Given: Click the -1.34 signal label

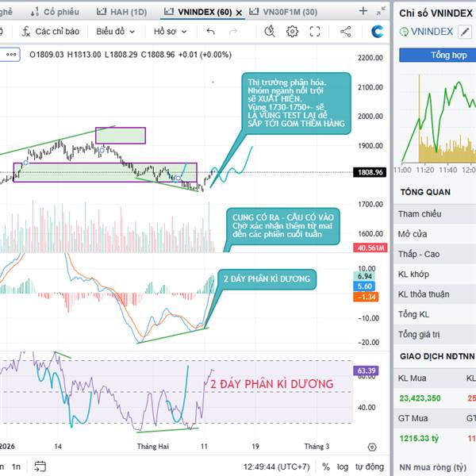Looking at the screenshot, I should click(366, 297).
